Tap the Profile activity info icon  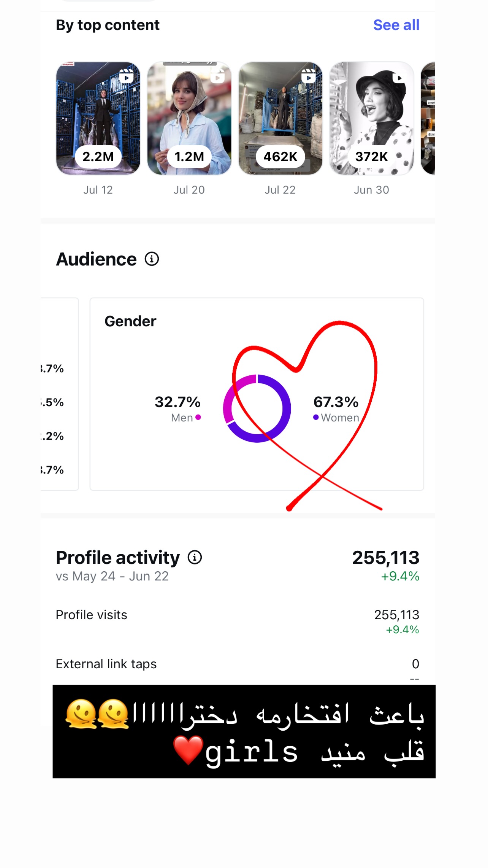pos(195,558)
